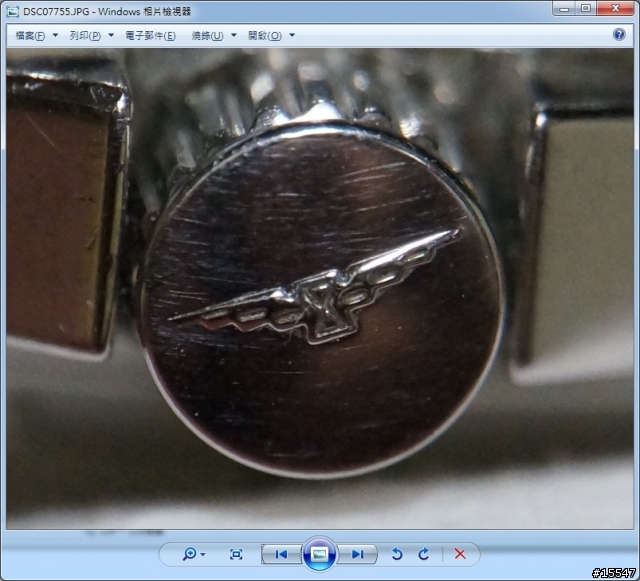This screenshot has width=640, height=581.
Task: Expand the 燒錄(U) dropdown arrow
Action: coord(233,36)
